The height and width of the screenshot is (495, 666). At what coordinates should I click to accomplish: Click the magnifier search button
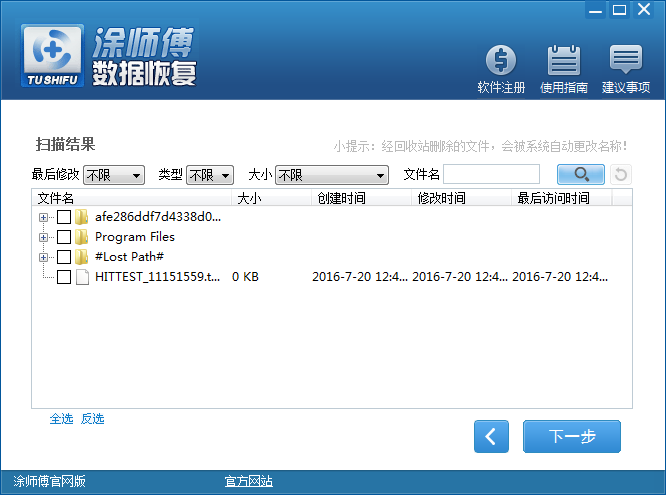point(581,174)
